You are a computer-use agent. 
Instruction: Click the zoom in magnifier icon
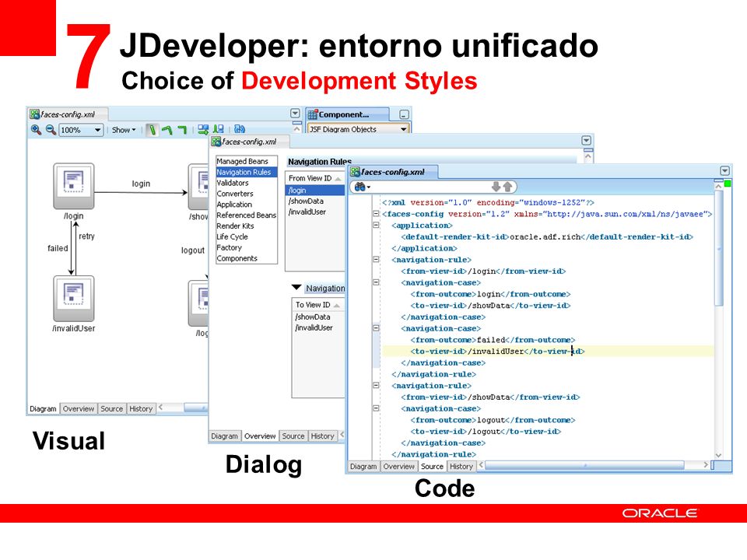36,130
